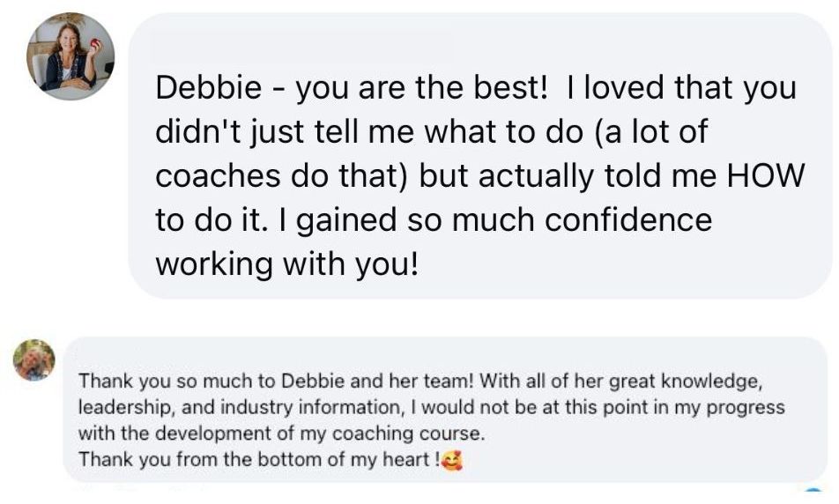839x504 pixels.
Task: Click "I loved that you" in first comment
Action: [682, 88]
